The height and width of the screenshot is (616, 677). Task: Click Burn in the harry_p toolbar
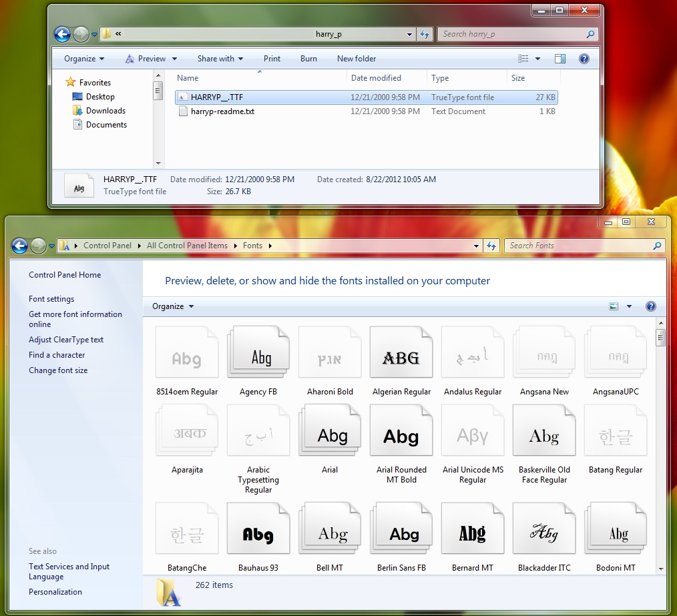point(308,58)
